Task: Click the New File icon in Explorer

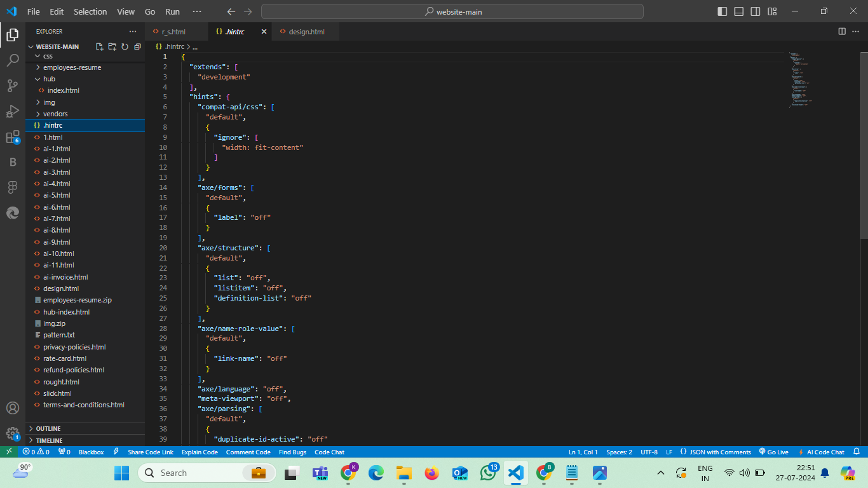Action: (100, 46)
